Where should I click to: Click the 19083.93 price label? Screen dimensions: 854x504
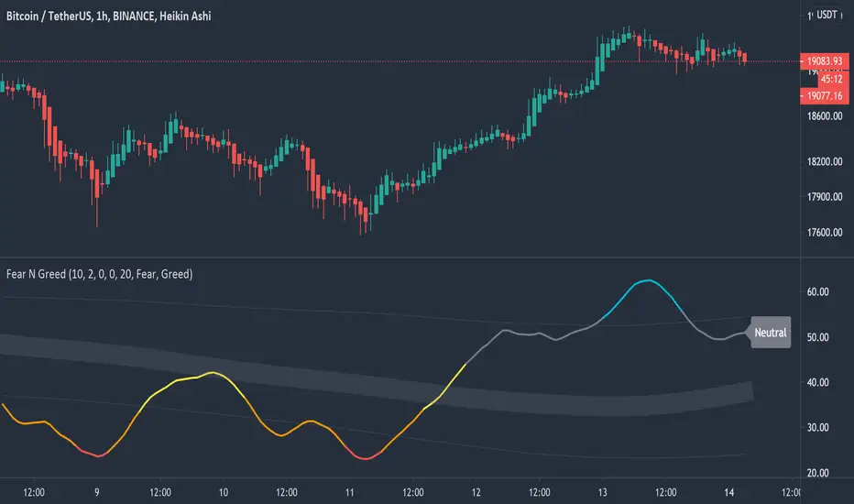826,62
